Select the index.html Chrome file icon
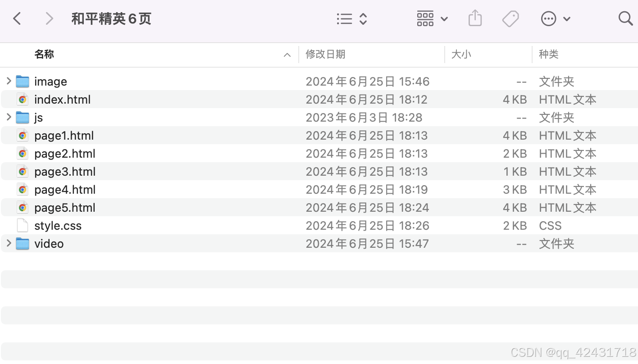 point(23,100)
